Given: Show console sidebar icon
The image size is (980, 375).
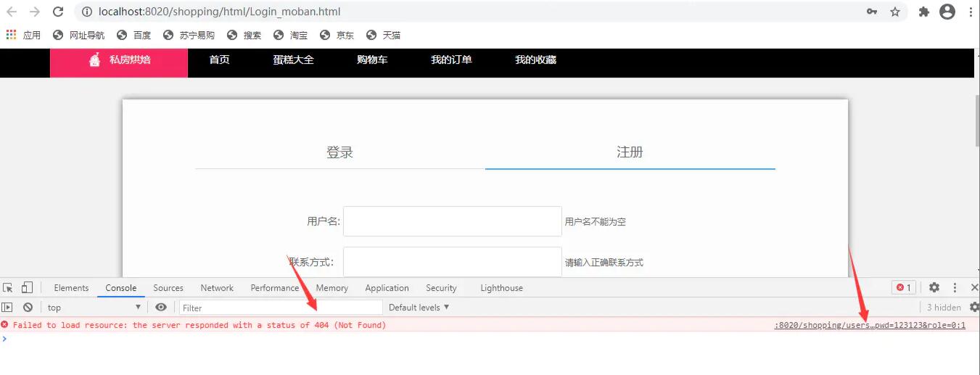Looking at the screenshot, I should pyautogui.click(x=7, y=308).
